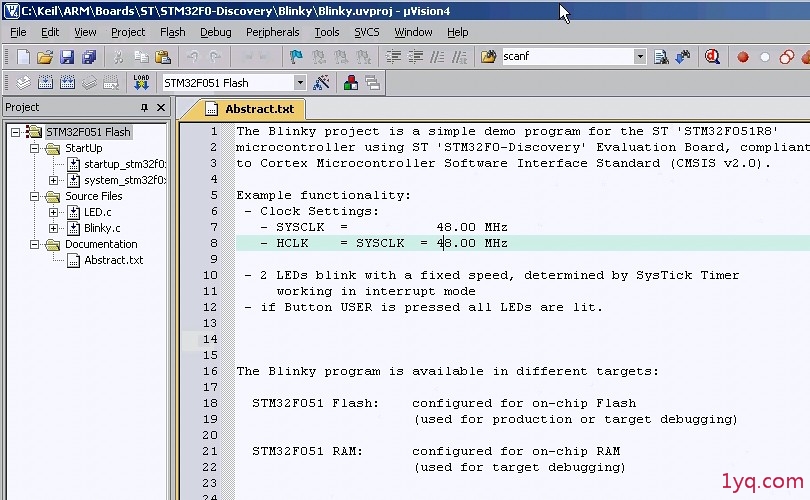Expand the system_stm32f0x file node
810x500 pixels.
(53, 180)
